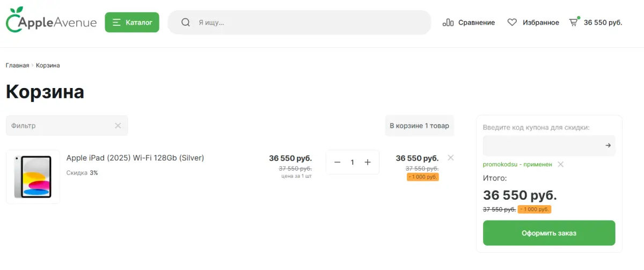Submit coupon with the arrow icon
This screenshot has width=644, height=270.
608,145
